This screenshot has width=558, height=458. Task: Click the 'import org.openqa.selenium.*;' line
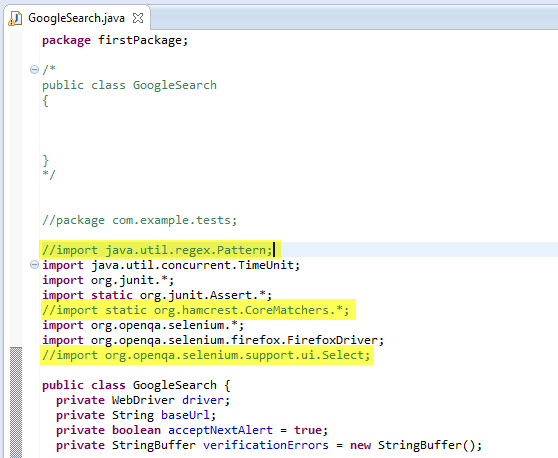[143, 325]
